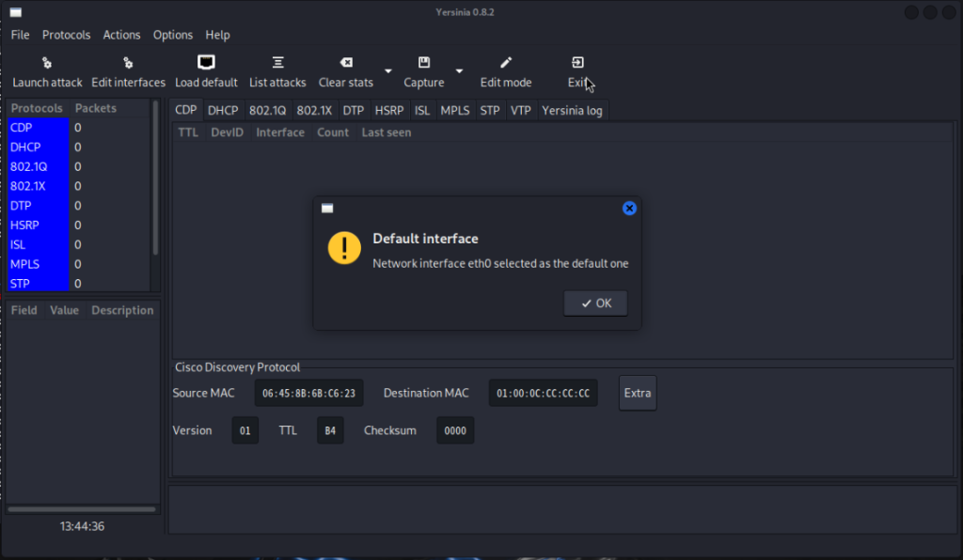Viewport: 963px width, 560px height.
Task: Switch to the VTP tab
Action: (x=520, y=111)
